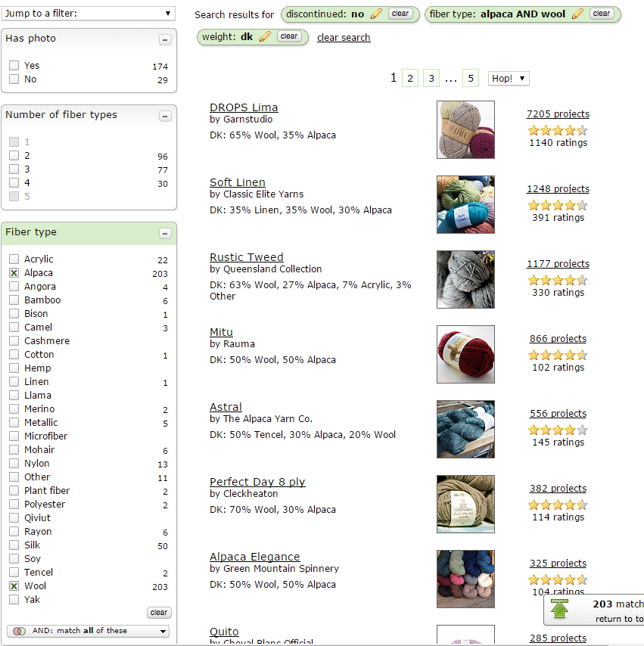Edit the weight filter pencil icon
The image size is (644, 646).
tap(265, 36)
